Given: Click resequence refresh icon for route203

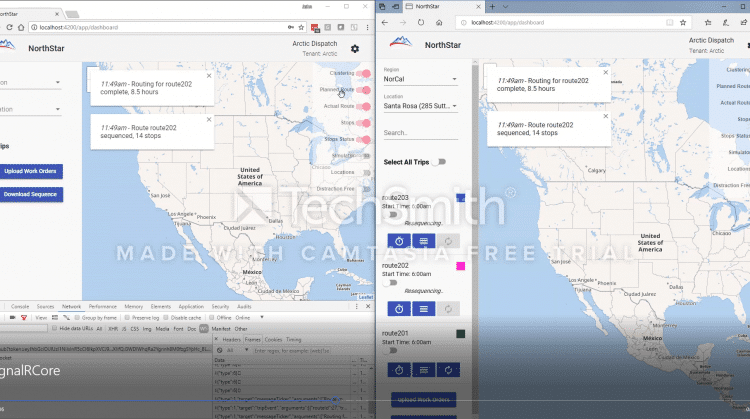Looking at the screenshot, I should click(x=448, y=241).
